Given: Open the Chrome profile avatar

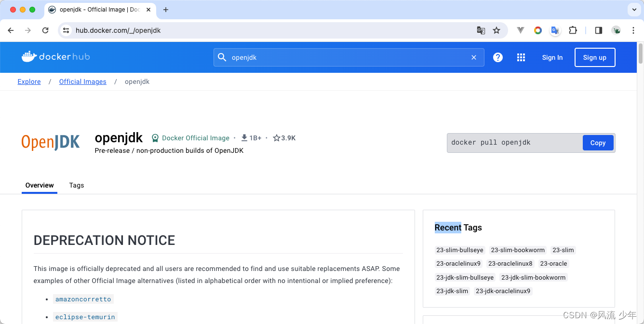Looking at the screenshot, I should 616,30.
